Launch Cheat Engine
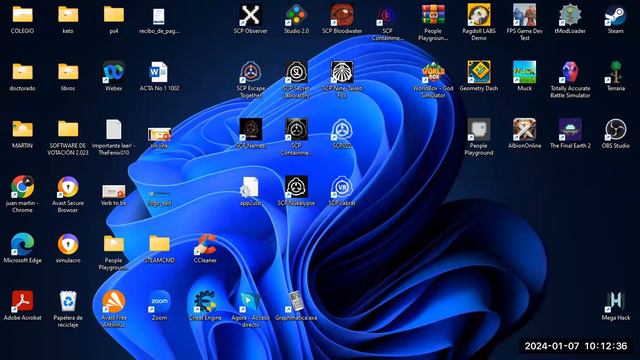 [205, 301]
